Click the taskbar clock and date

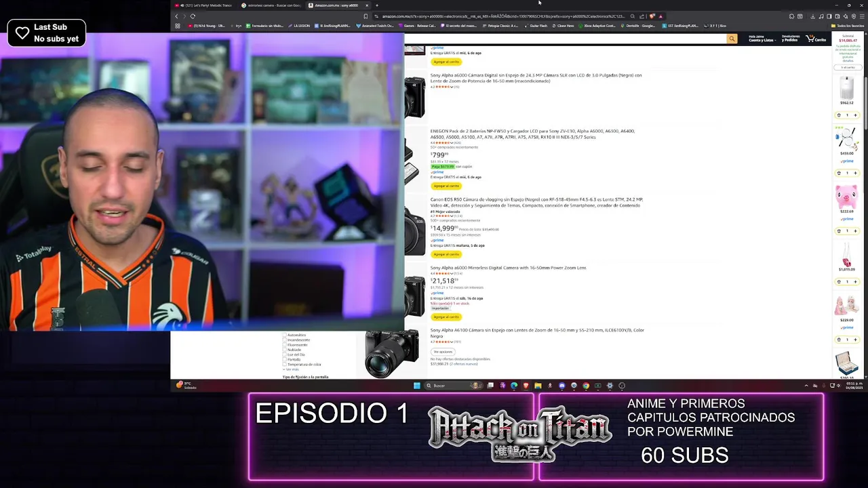pos(854,386)
